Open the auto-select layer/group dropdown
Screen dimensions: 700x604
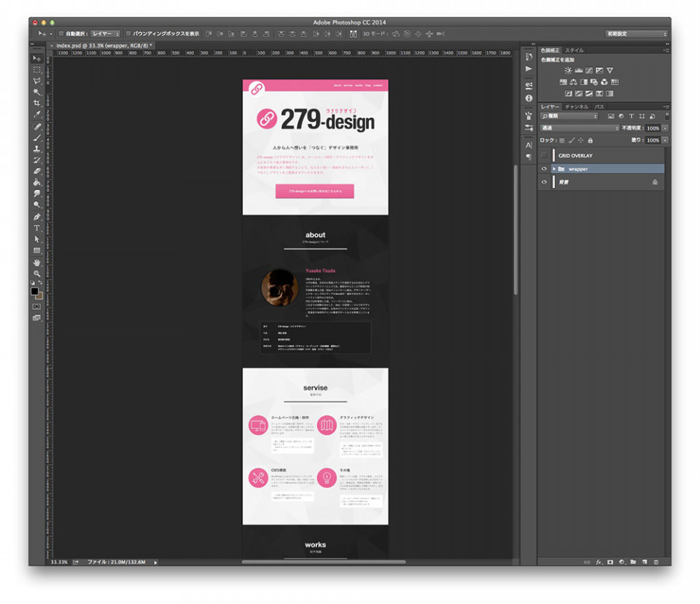tap(105, 34)
